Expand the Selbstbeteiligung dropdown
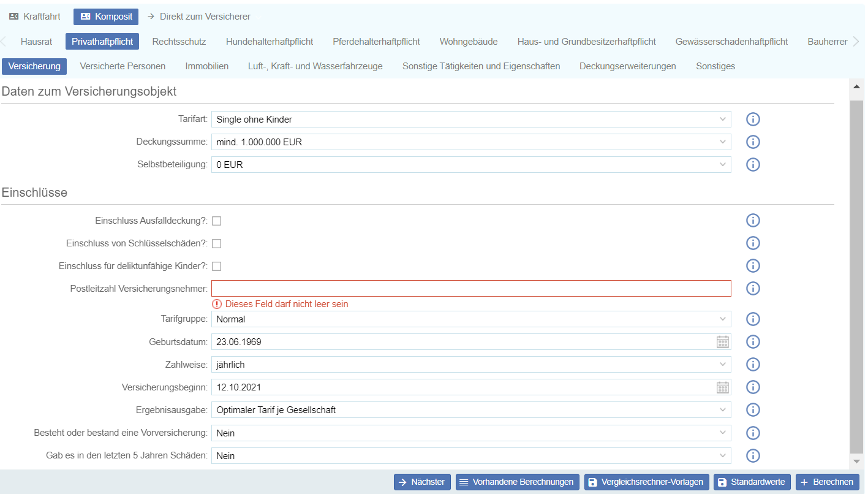Image resolution: width=868 pixels, height=494 pixels. coord(470,164)
